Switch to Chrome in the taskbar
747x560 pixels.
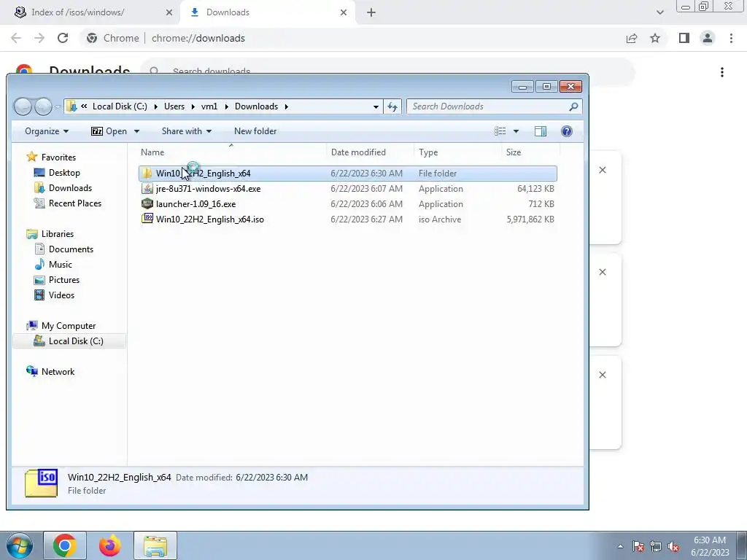coord(65,545)
